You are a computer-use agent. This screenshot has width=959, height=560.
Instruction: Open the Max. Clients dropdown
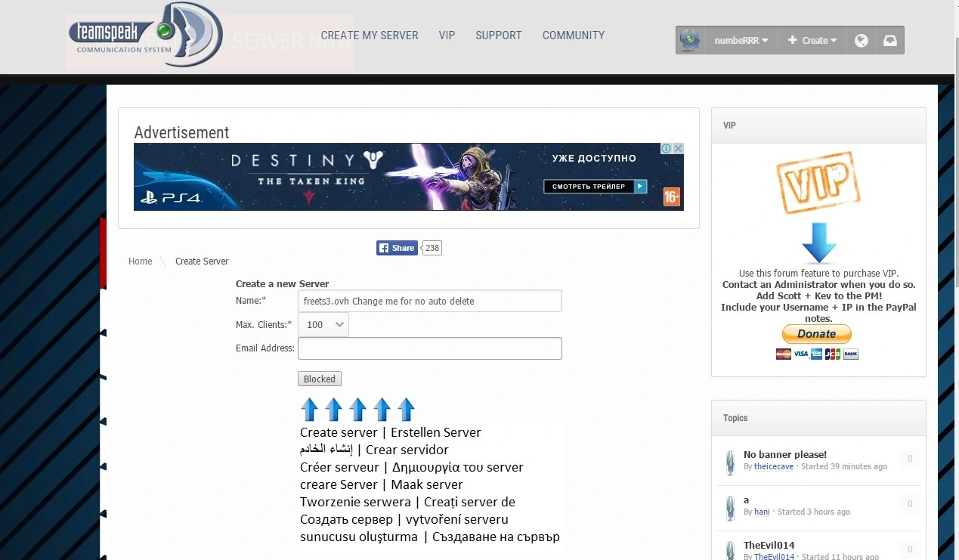[x=323, y=324]
